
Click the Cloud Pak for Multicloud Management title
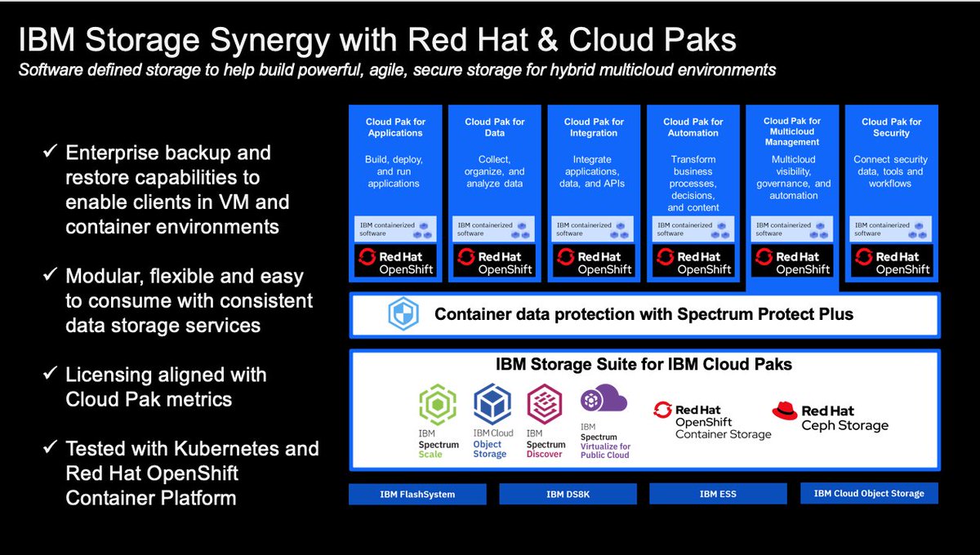pyautogui.click(x=792, y=131)
